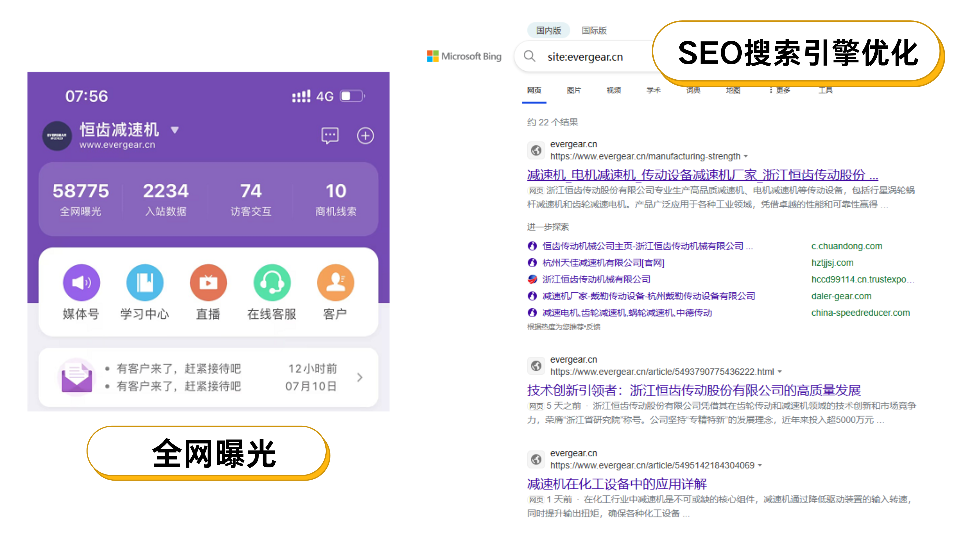This screenshot has height=551, width=980.
Task: Click globe icon of 减速机在化工设备 result
Action: point(536,459)
